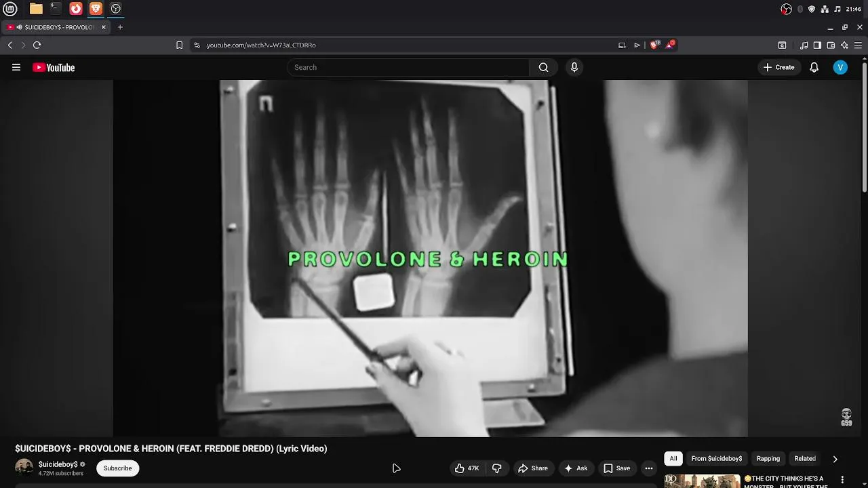Ask about this video
This screenshot has height=488, width=868.
[575, 468]
